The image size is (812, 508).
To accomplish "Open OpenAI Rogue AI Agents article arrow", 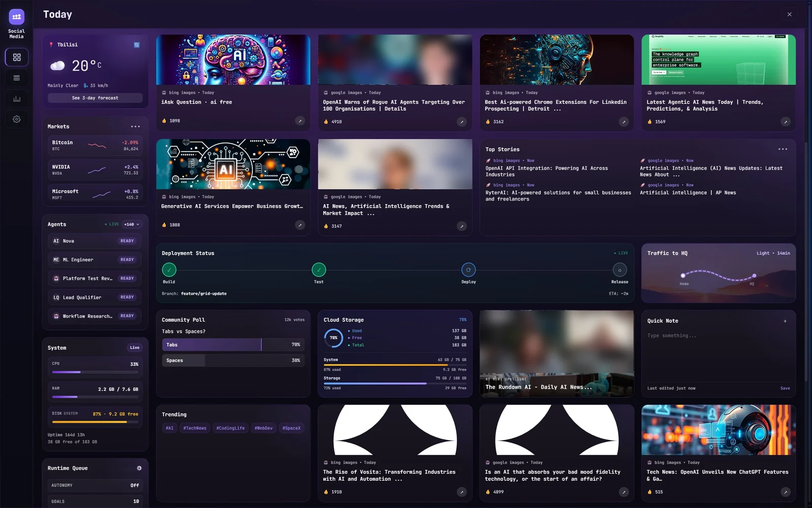I will pyautogui.click(x=461, y=122).
